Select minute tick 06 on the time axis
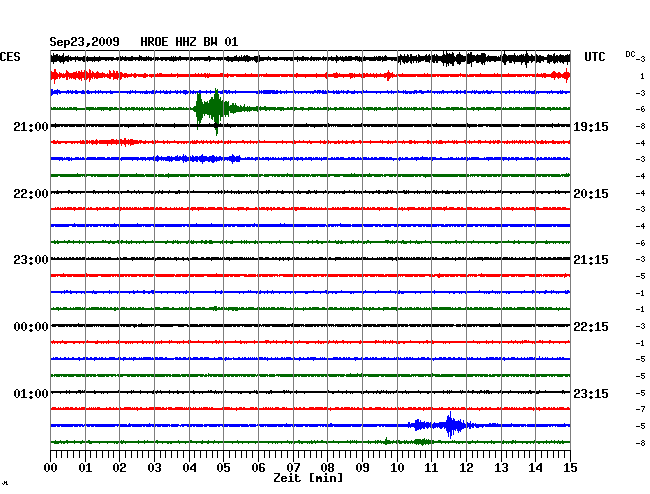Image resolution: width=650 pixels, height=494 pixels. [258, 467]
